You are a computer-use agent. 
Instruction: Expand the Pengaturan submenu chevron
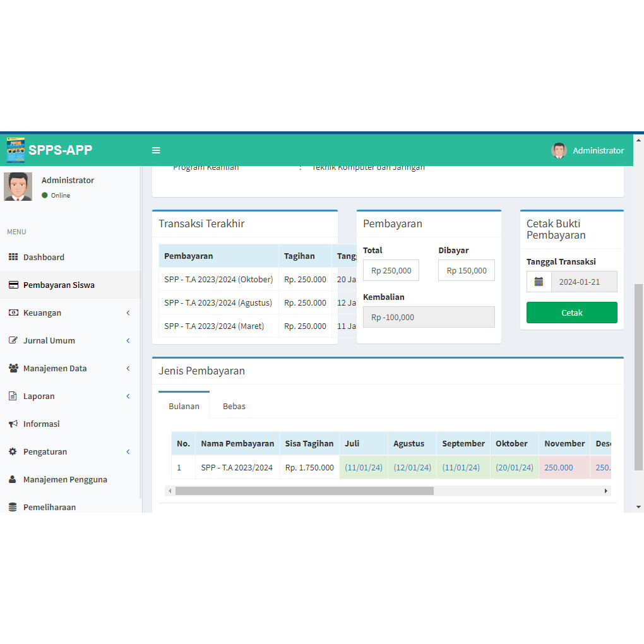click(x=128, y=452)
